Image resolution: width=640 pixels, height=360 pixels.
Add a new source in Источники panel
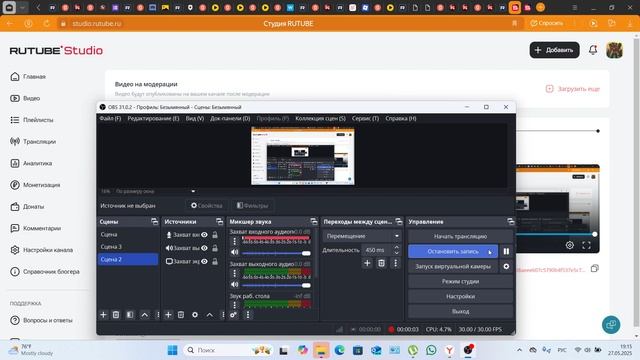(x=168, y=315)
